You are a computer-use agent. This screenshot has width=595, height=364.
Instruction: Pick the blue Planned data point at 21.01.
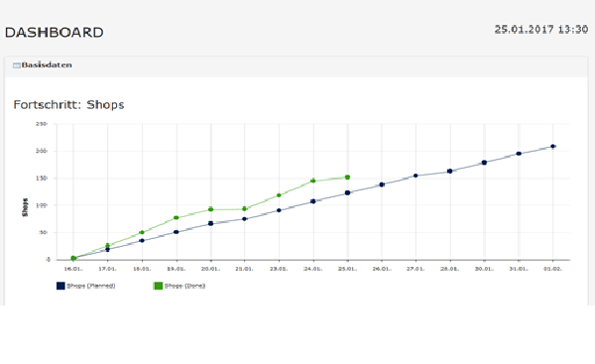(245, 219)
